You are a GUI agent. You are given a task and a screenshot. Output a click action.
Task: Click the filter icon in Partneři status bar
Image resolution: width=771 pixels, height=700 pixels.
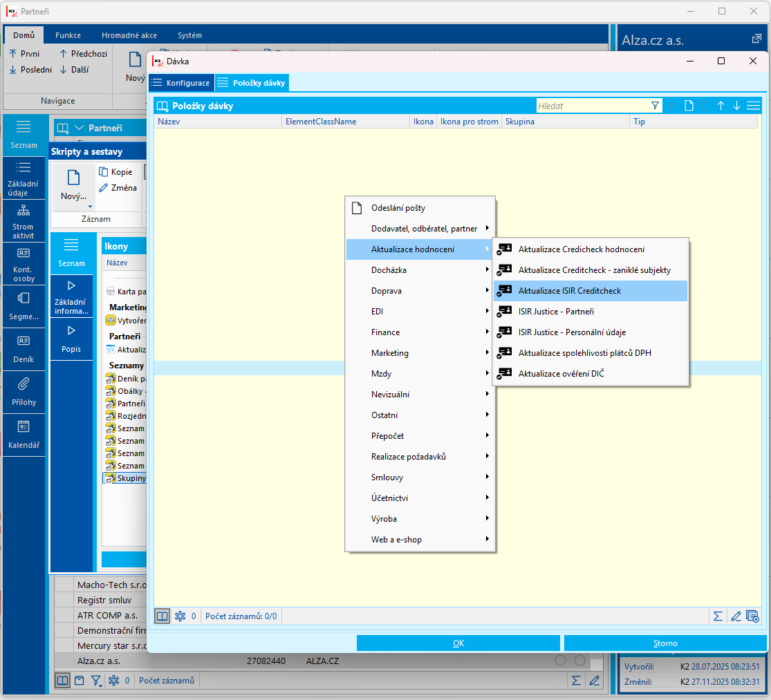(x=96, y=681)
